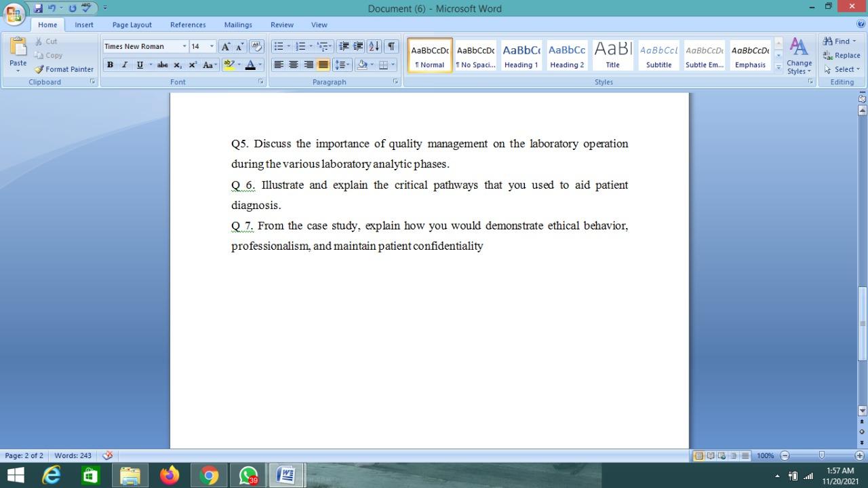This screenshot has width=868, height=488.
Task: Toggle Strikethrough formatting
Action: (x=162, y=64)
